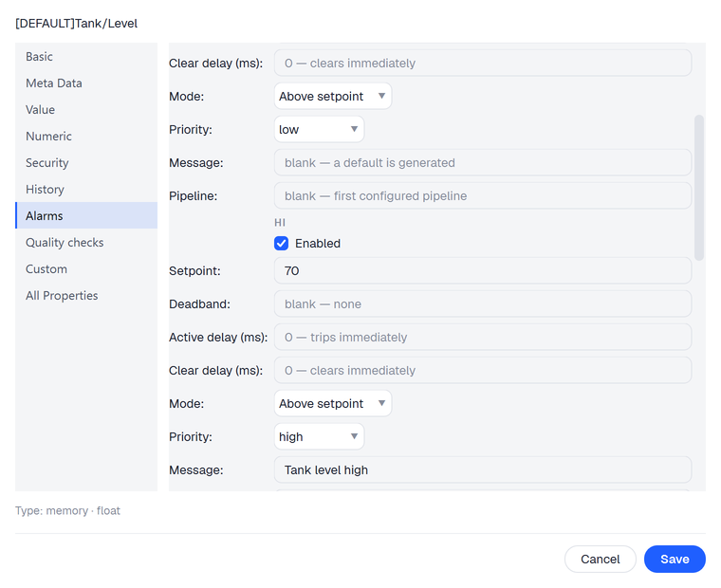
Task: Edit the Setpoint field showing 70
Action: (483, 271)
